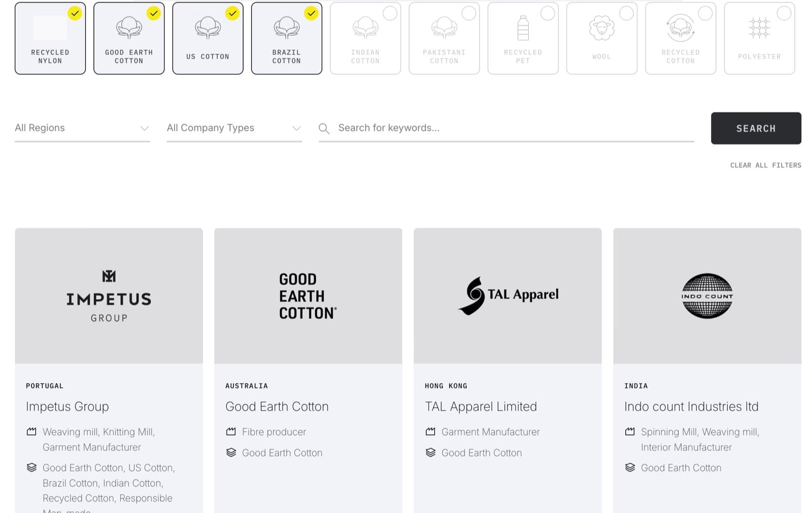Screen dimensions: 812x513
Task: Click factory icon in Indo count card
Action: click(x=630, y=432)
